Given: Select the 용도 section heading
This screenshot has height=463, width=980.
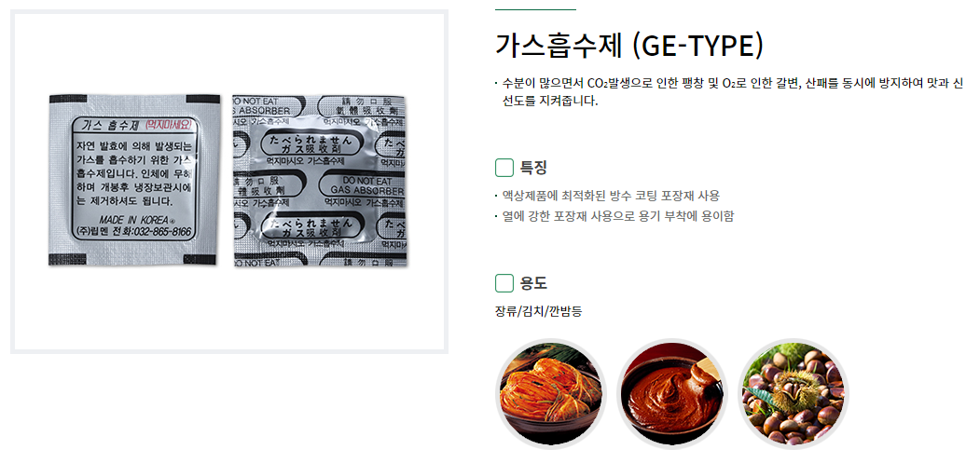Looking at the screenshot, I should point(533,283).
